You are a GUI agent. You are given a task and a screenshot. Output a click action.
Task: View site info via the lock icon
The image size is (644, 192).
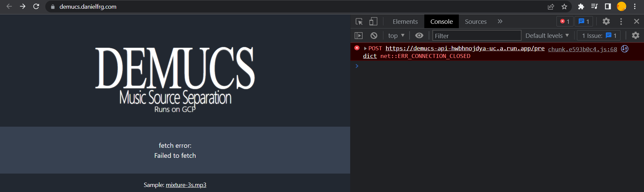click(53, 7)
